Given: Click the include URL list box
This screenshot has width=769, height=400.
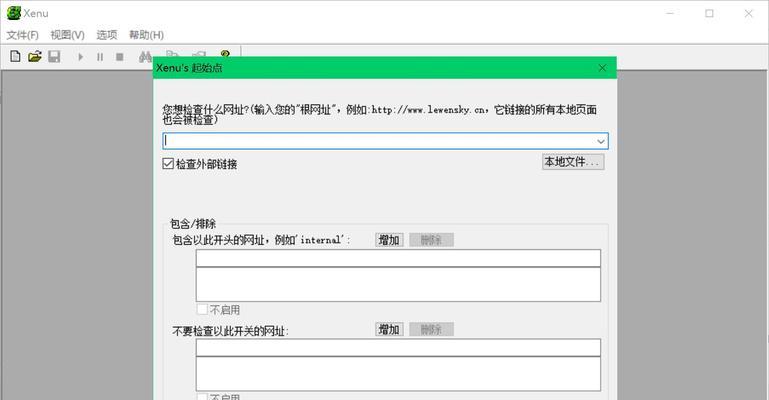Looking at the screenshot, I should pos(398,284).
